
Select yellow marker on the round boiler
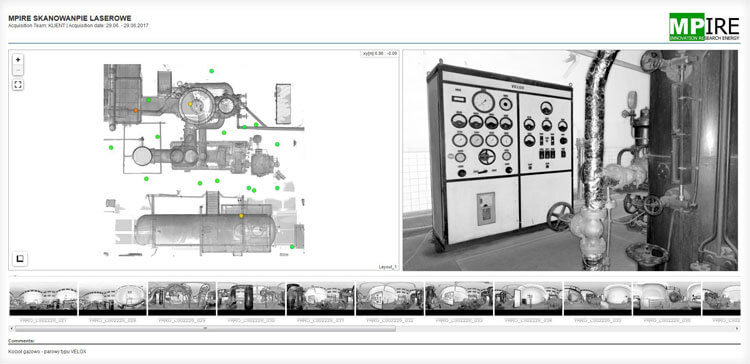click(x=190, y=104)
